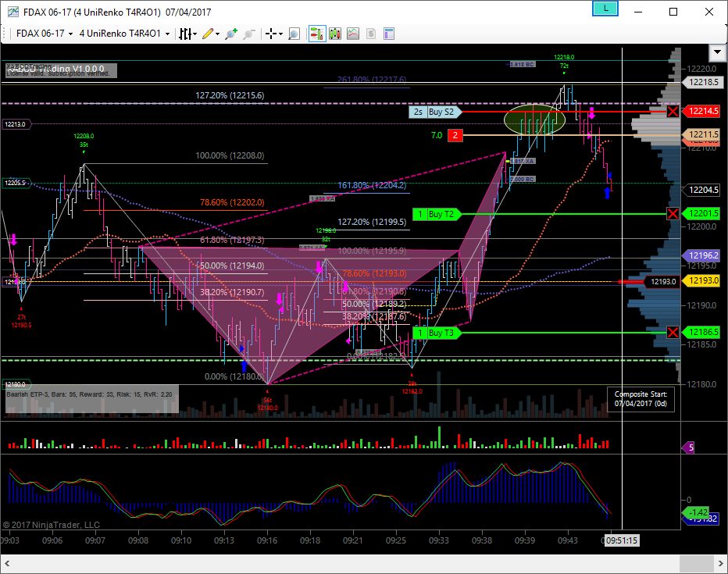Click the 7.0 profit label
The height and width of the screenshot is (574, 728).
[437, 136]
